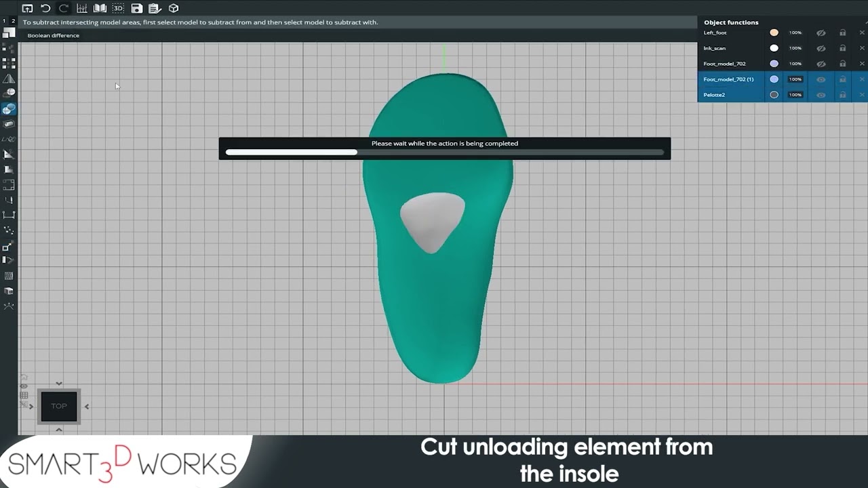Select the dashed rectangle selection tool
Viewport: 868px width, 488px height.
pos(9,184)
